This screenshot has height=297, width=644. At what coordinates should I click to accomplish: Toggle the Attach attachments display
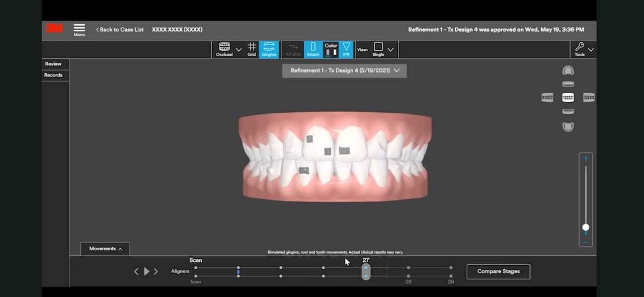click(313, 49)
